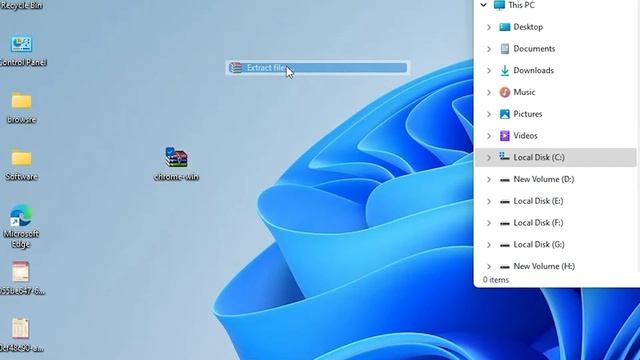Click the Videos icon in tree
Image resolution: width=640 pixels, height=360 pixels.
504,136
